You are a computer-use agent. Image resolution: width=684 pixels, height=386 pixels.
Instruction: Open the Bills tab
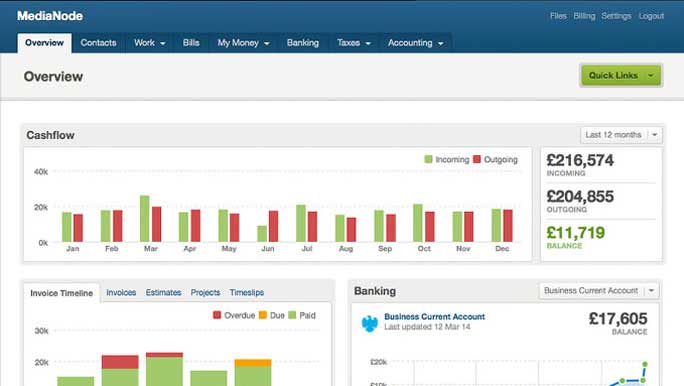pyautogui.click(x=191, y=43)
